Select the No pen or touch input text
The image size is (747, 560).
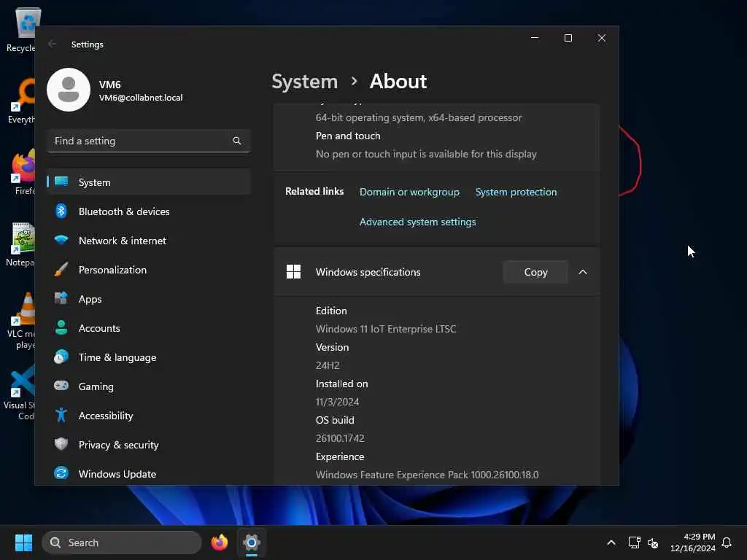426,154
